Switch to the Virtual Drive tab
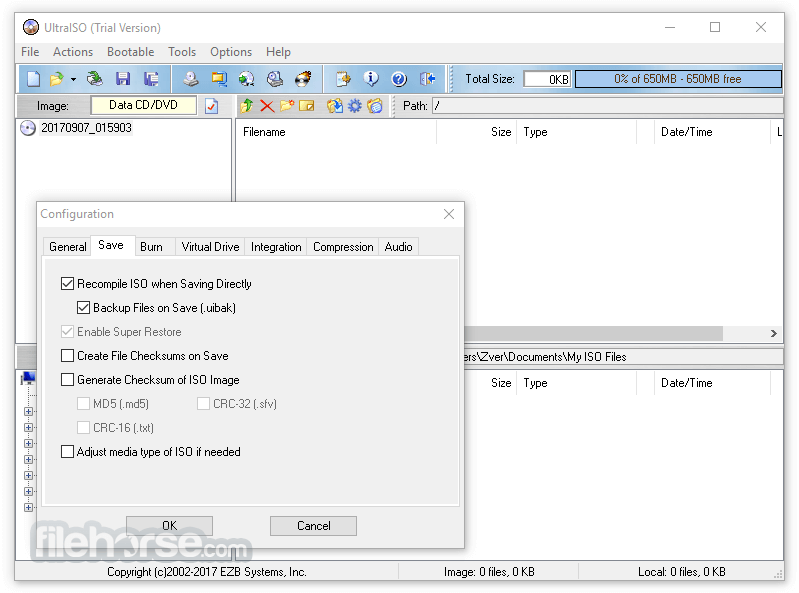The height and width of the screenshot is (593, 799). (210, 247)
